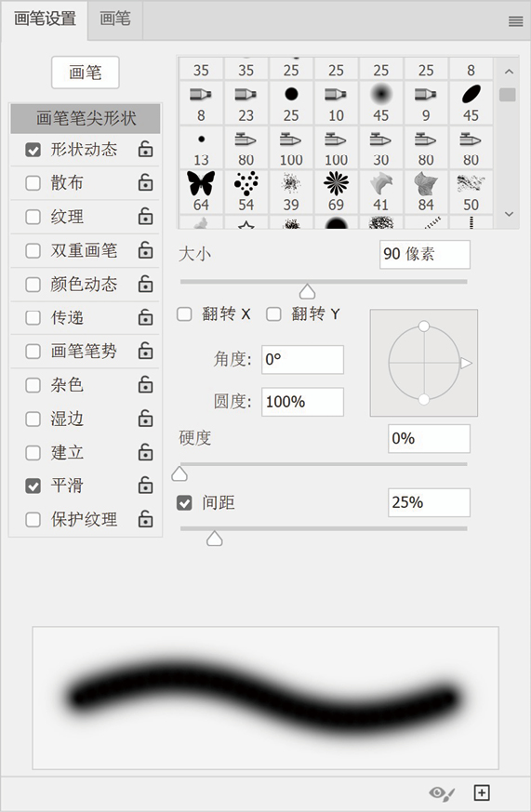Click the 大小 size slider handle
531x812 pixels.
pos(308,291)
